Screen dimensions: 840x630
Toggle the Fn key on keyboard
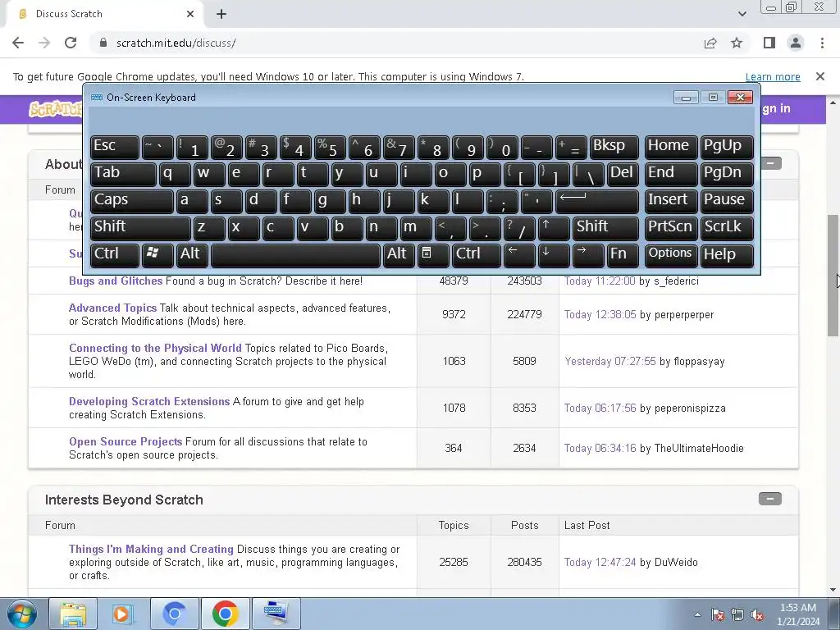[x=623, y=254]
